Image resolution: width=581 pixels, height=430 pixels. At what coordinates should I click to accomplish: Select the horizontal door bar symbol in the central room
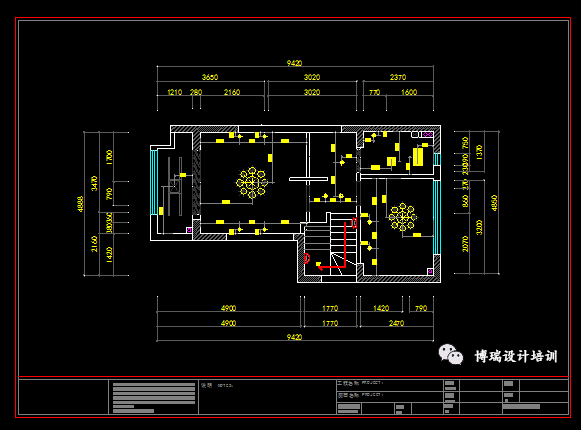(x=308, y=179)
